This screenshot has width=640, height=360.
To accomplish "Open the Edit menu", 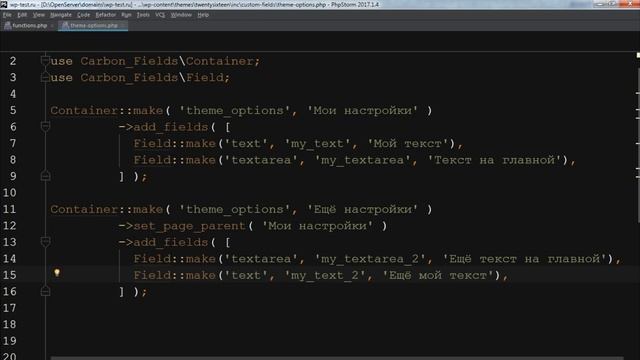I will tap(22, 15).
